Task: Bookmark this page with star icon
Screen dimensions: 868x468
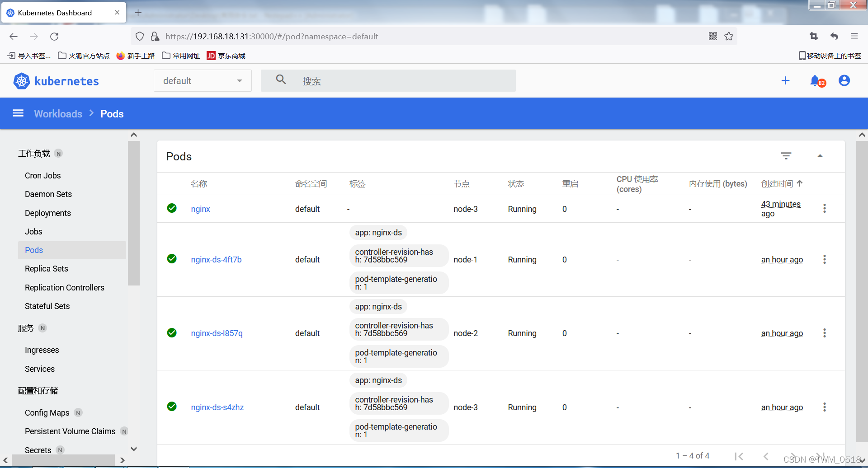Action: point(729,37)
